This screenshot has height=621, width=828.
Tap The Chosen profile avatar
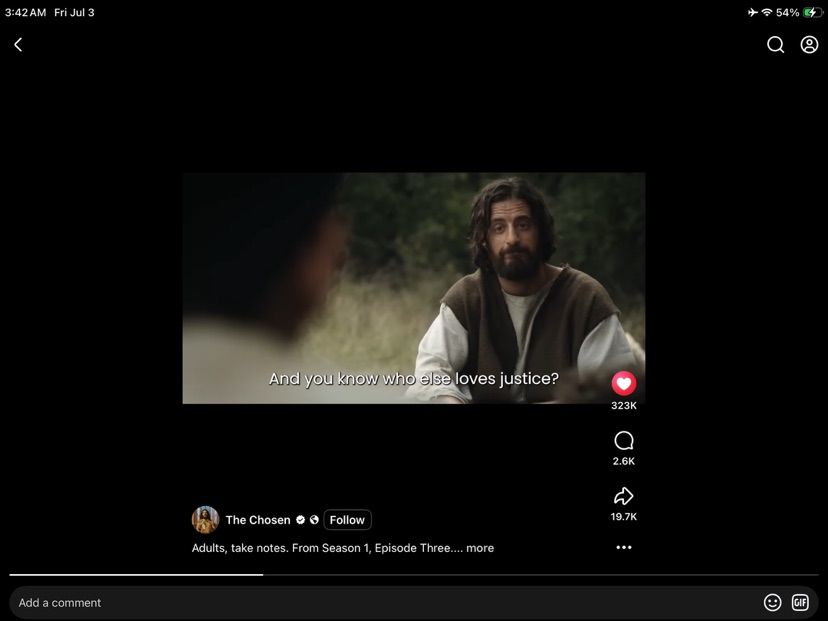pyautogui.click(x=205, y=520)
